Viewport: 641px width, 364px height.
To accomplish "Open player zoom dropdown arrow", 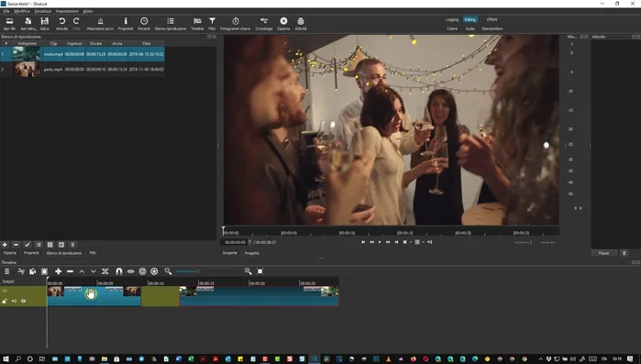I will [411, 242].
